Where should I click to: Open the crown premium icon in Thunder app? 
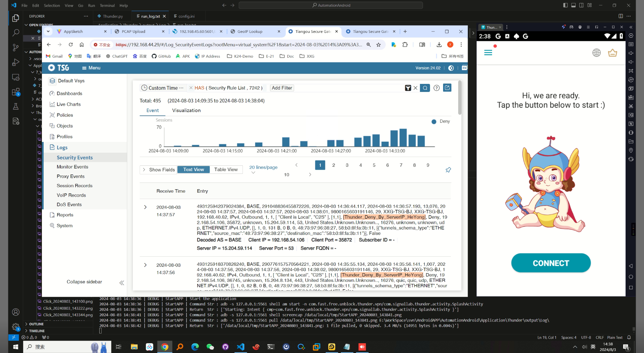612,53
